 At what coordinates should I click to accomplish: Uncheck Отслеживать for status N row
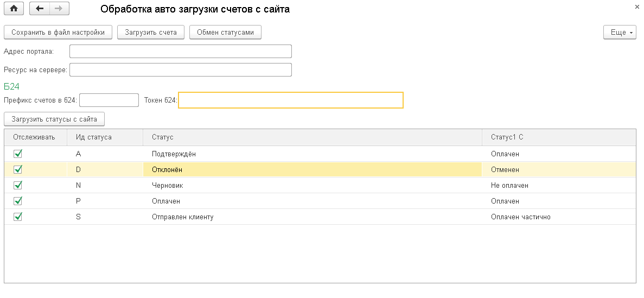tap(18, 186)
